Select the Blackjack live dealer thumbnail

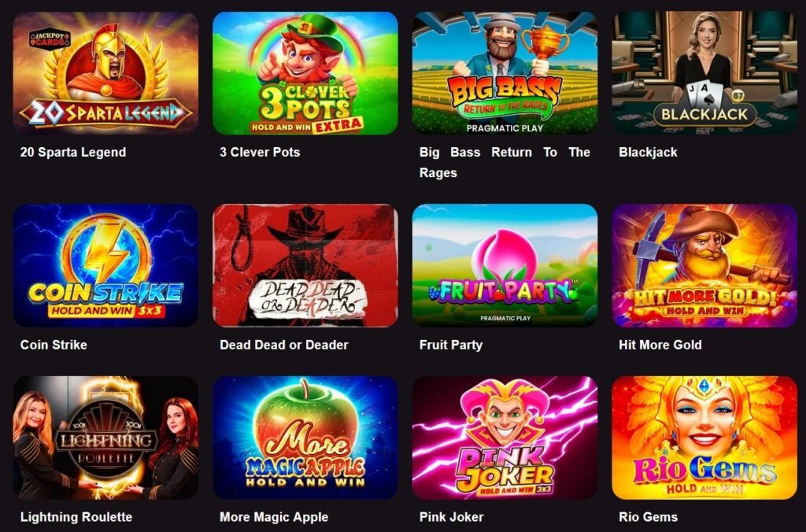coord(704,73)
